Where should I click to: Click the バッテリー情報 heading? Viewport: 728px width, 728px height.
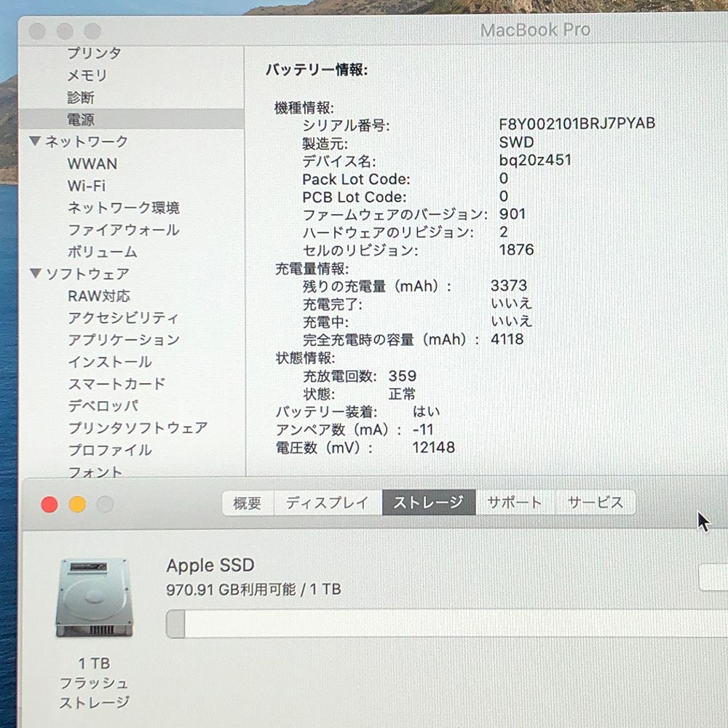coord(317,70)
